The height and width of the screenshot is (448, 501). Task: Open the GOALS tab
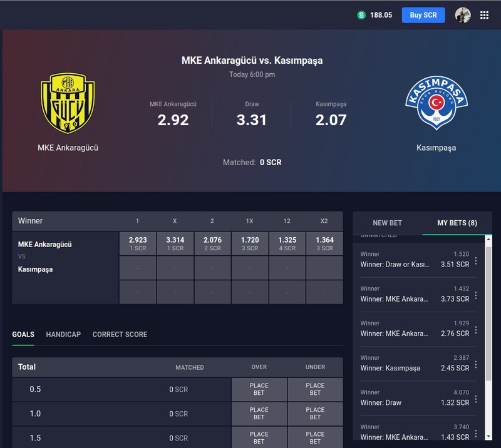tap(23, 334)
